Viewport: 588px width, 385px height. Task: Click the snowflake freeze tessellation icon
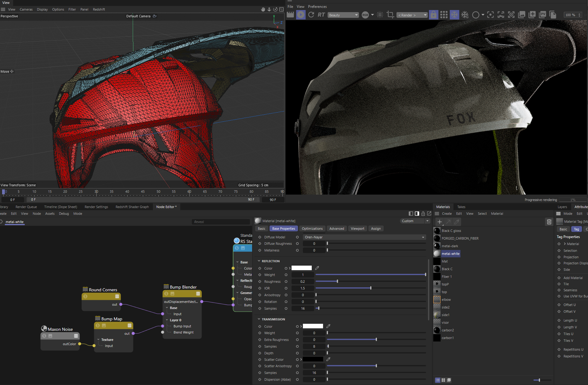[454, 15]
